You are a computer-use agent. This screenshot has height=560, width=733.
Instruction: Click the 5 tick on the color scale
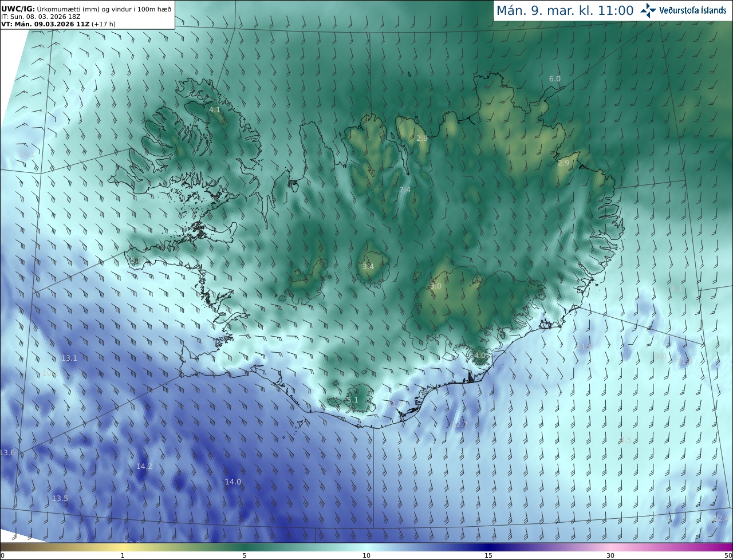(x=245, y=555)
